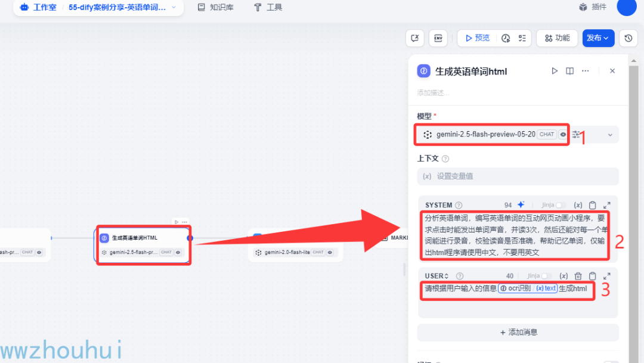Delete USER message with trash icon
This screenshot has width=644, height=363.
[578, 276]
